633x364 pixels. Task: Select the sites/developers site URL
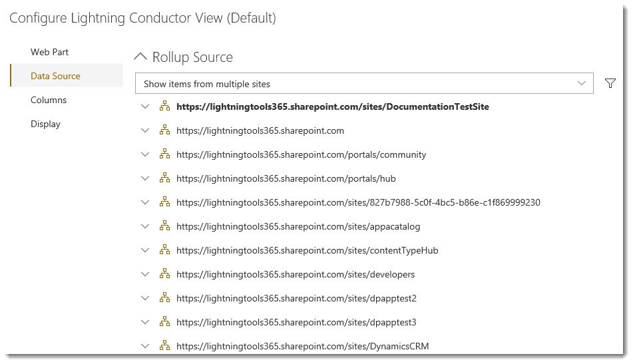click(x=296, y=274)
